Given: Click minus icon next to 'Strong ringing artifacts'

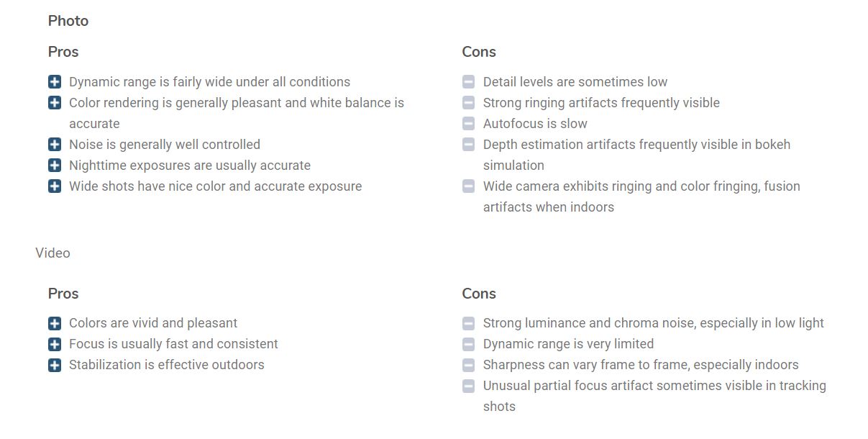Looking at the screenshot, I should point(469,103).
